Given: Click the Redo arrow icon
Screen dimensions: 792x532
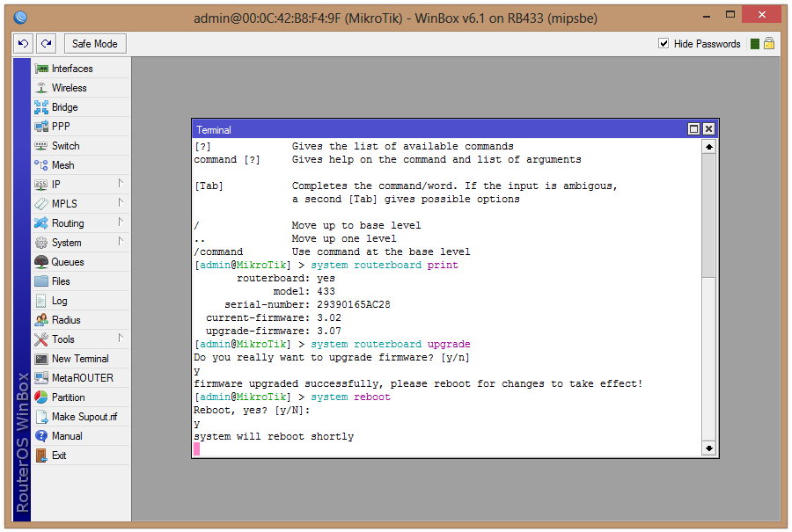Looking at the screenshot, I should (46, 44).
